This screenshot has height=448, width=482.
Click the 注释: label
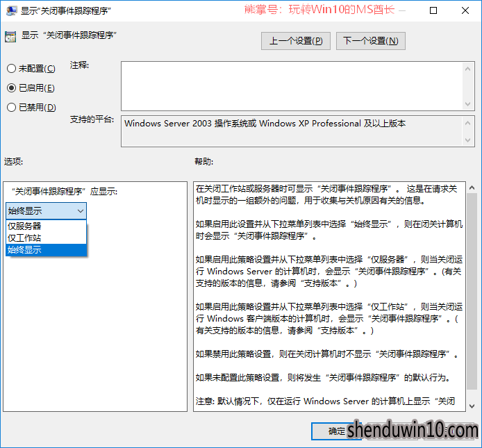[79, 65]
